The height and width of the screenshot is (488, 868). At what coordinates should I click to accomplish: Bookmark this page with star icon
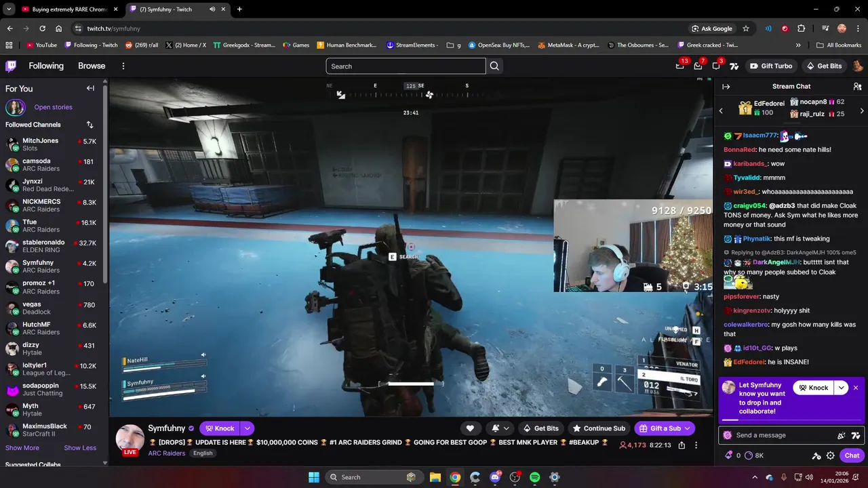[746, 28]
